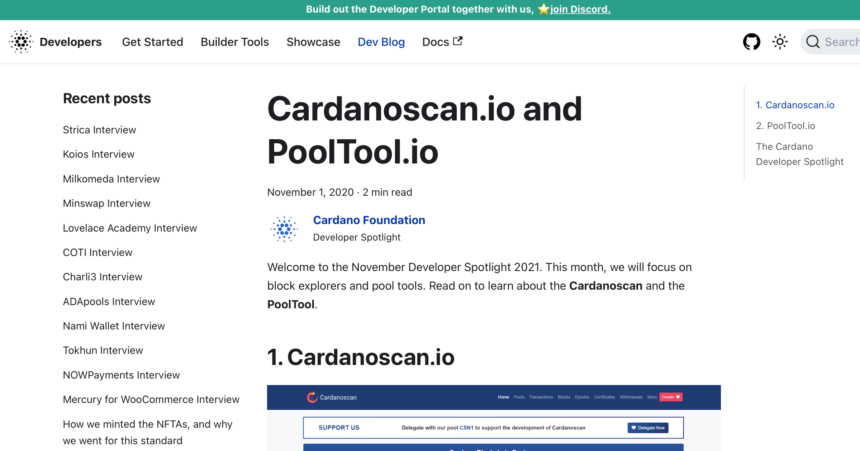Click the Recent posts heading
This screenshot has width=860, height=451.
click(107, 99)
